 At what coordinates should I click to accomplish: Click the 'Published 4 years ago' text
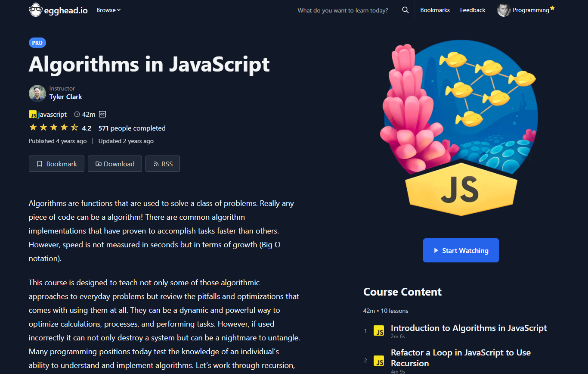coord(58,141)
